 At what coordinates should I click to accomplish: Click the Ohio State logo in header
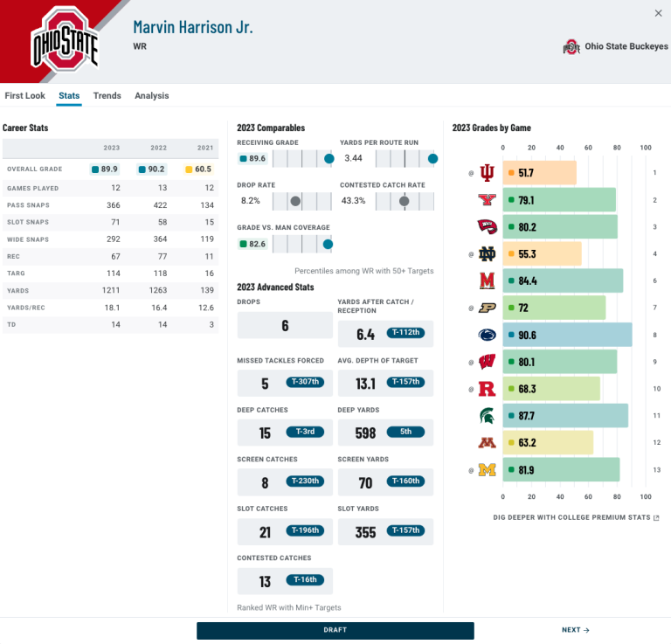[x=65, y=40]
